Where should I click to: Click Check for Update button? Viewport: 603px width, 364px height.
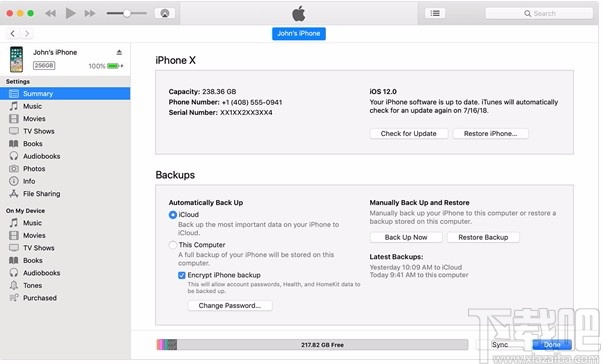[409, 133]
